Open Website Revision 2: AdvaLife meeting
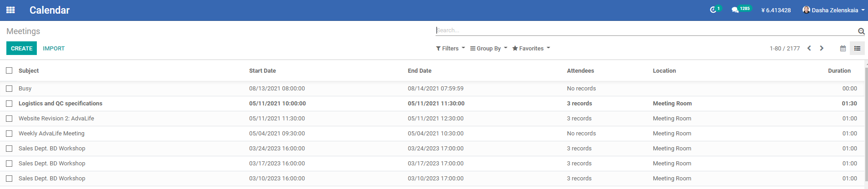The image size is (868, 189). point(56,119)
